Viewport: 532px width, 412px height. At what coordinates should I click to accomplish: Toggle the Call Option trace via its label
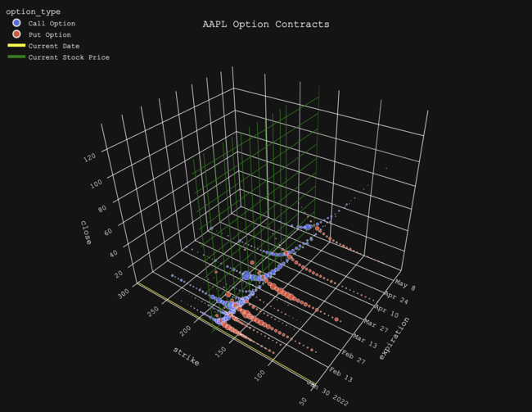click(50, 23)
